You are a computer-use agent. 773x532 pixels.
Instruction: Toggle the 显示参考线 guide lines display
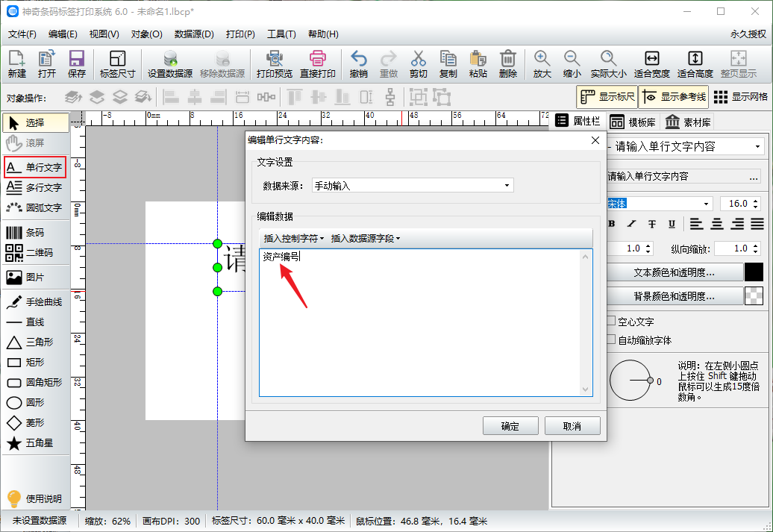(x=674, y=97)
